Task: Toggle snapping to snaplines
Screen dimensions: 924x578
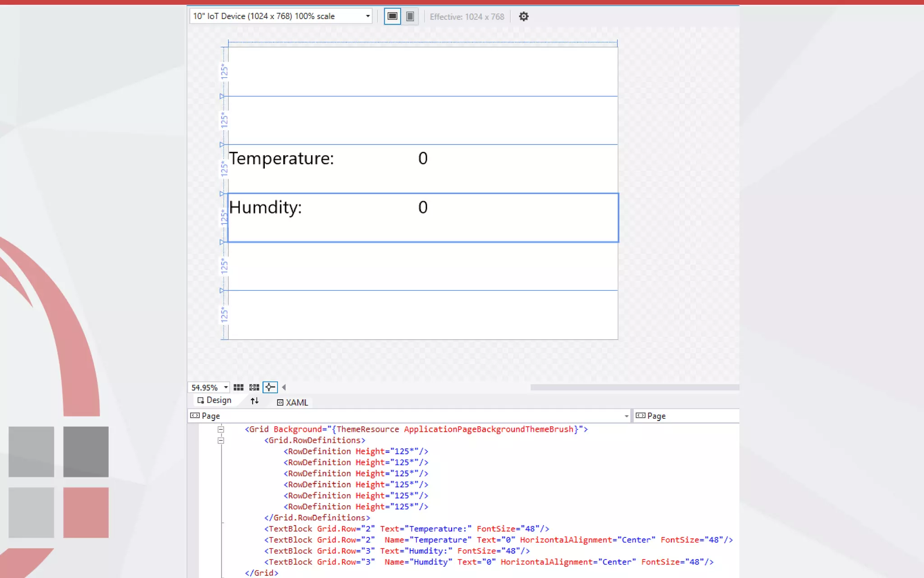Action: coord(270,387)
